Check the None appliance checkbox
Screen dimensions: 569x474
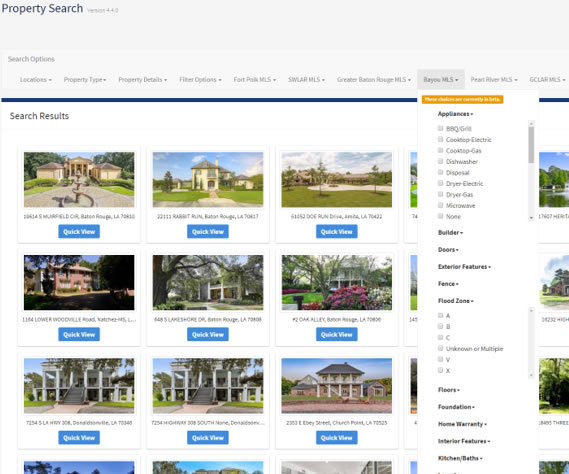pos(441,216)
